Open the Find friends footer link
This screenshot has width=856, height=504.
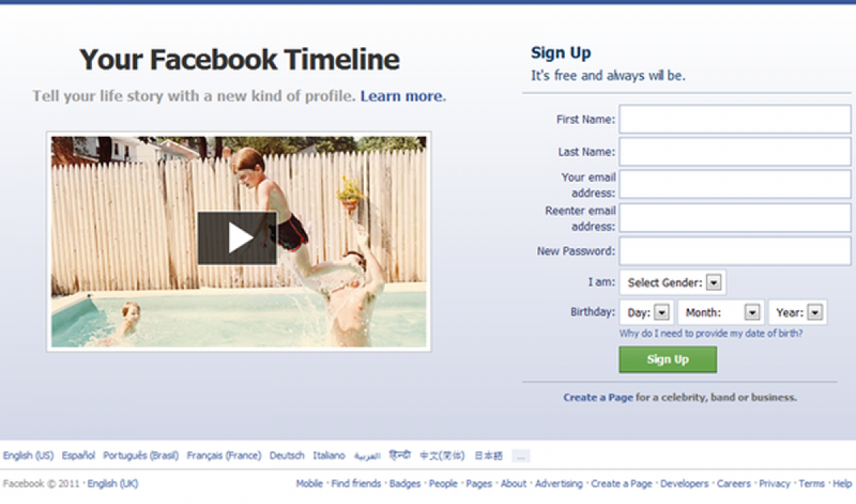pos(356,483)
